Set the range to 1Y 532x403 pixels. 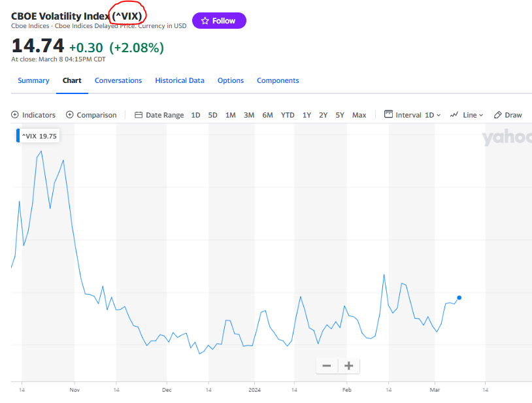(x=307, y=115)
